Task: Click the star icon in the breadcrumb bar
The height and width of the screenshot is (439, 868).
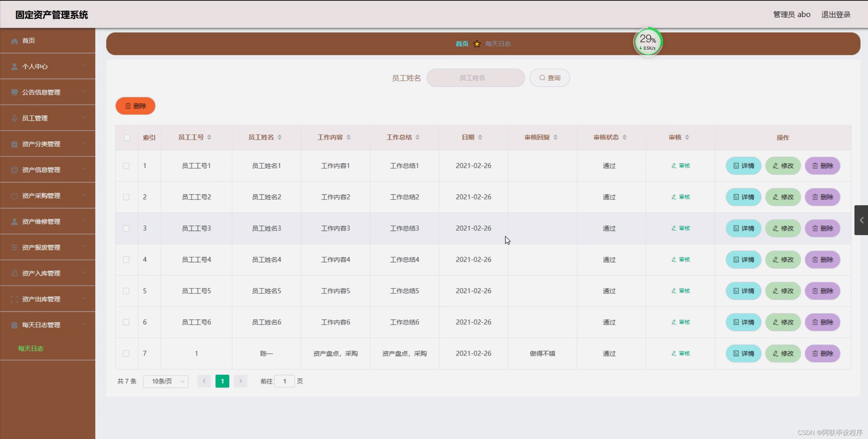Action: [477, 44]
